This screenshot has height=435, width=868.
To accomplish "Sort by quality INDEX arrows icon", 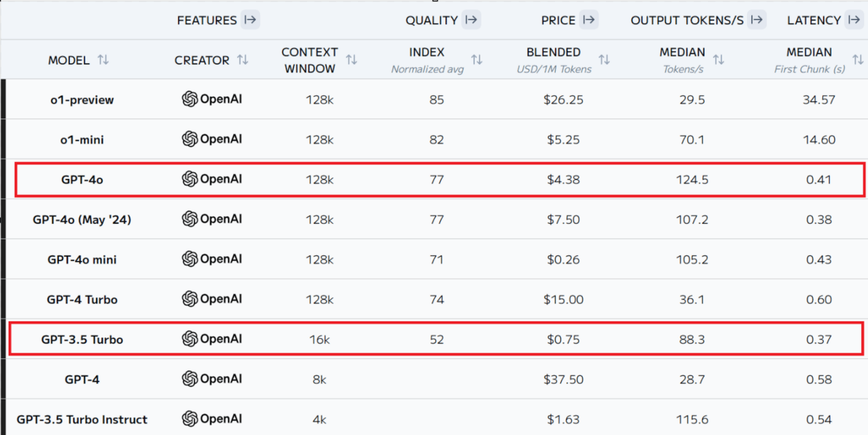I will (477, 60).
